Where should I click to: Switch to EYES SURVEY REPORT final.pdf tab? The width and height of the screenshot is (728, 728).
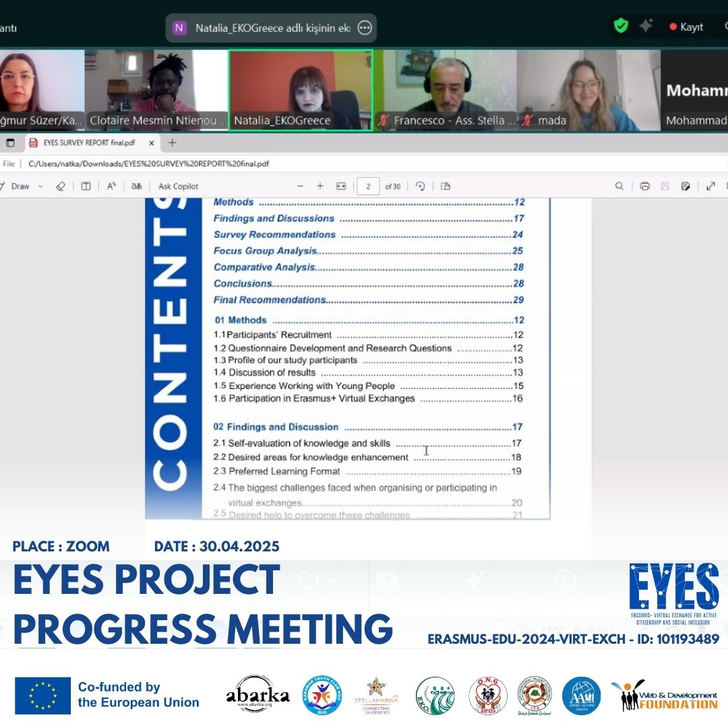[x=89, y=143]
